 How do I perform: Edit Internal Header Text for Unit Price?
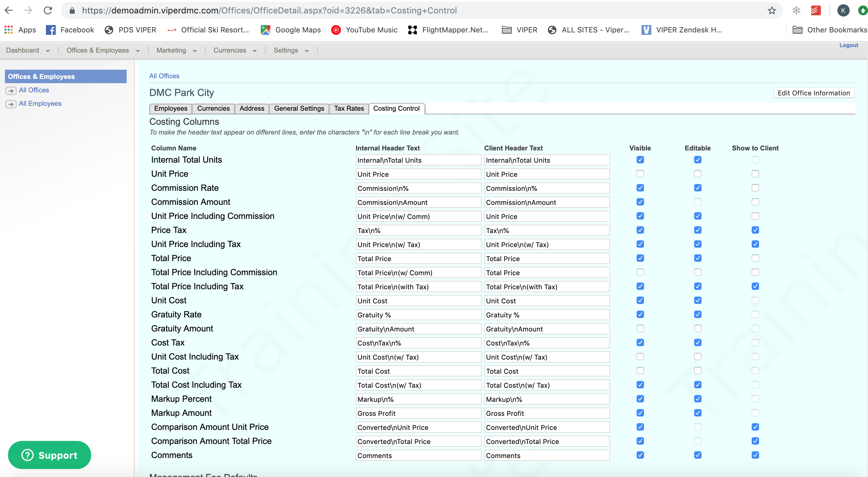click(x=418, y=174)
